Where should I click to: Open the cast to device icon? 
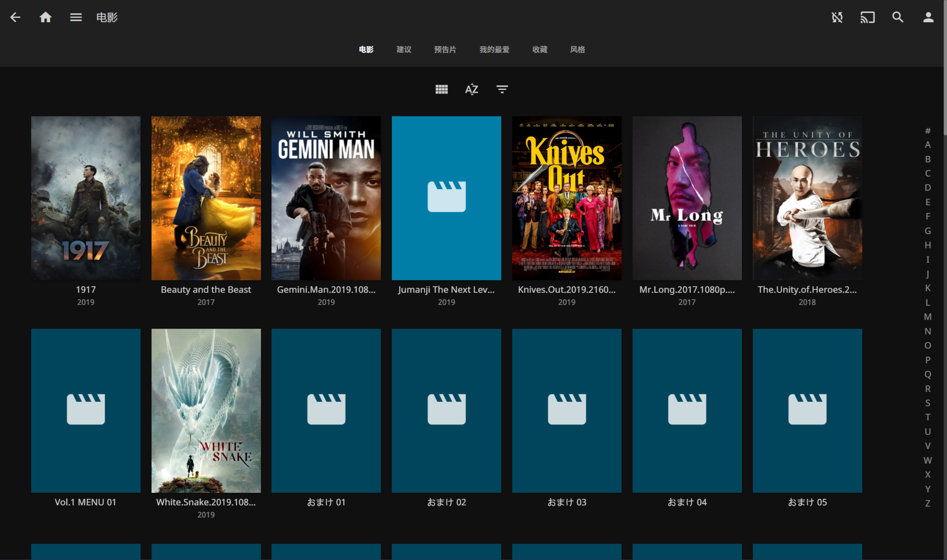click(867, 17)
